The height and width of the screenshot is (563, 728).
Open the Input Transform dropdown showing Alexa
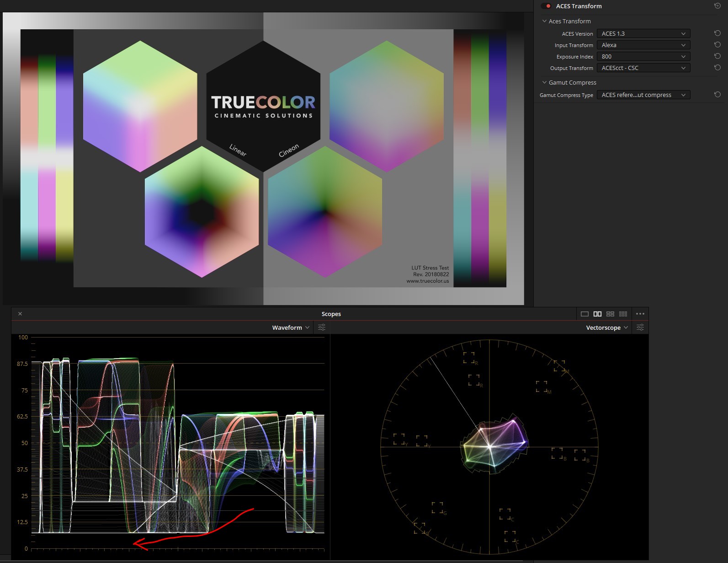[x=643, y=45]
